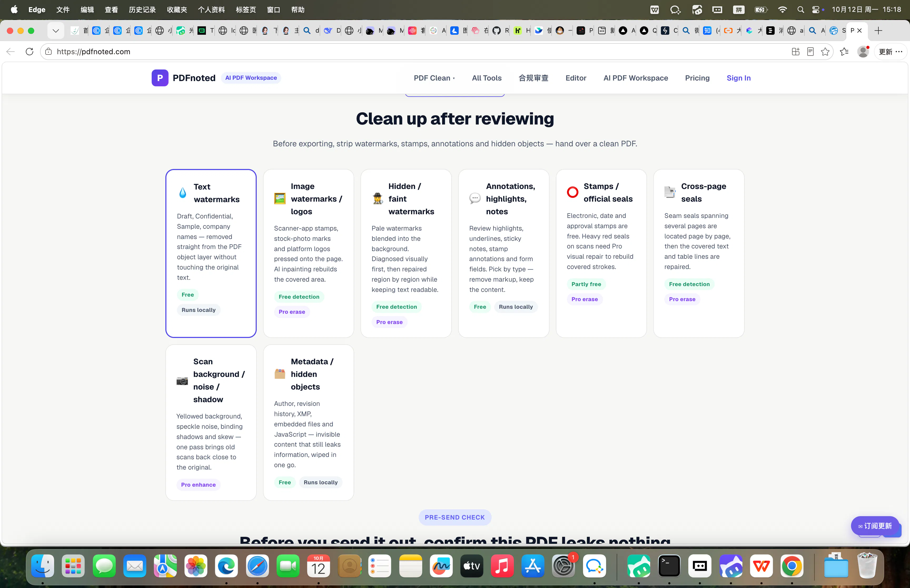Select the Metadata / hidden objects title
The height and width of the screenshot is (588, 910).
click(312, 374)
